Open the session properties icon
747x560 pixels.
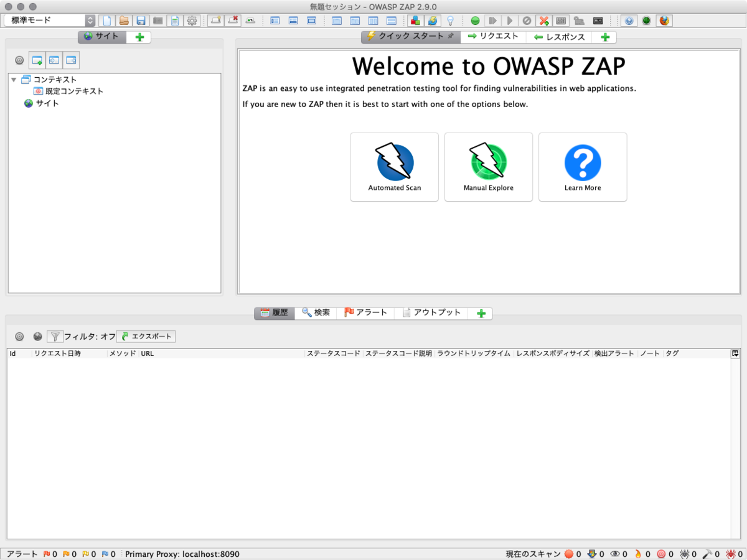[x=175, y=21]
